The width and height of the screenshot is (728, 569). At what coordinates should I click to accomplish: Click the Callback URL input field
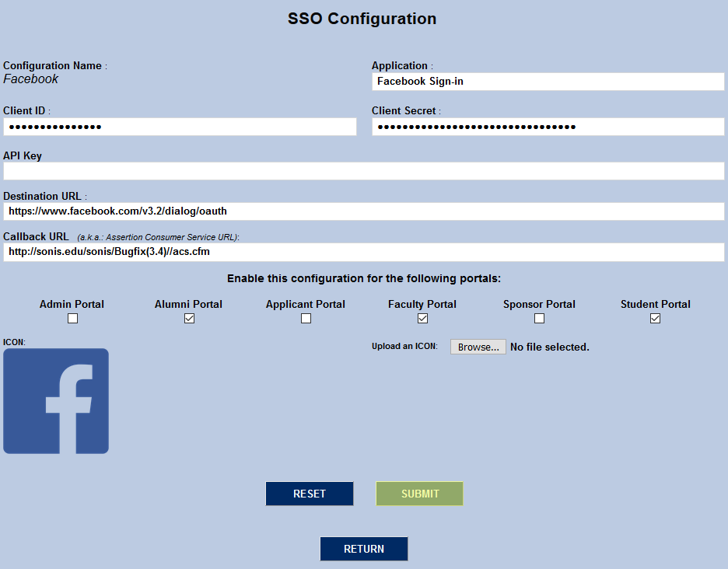click(362, 251)
